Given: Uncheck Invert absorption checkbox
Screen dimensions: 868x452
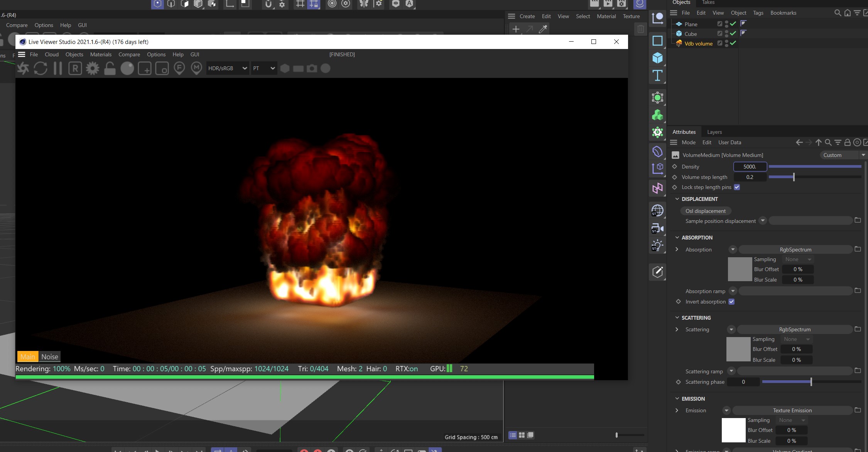Looking at the screenshot, I should tap(731, 302).
